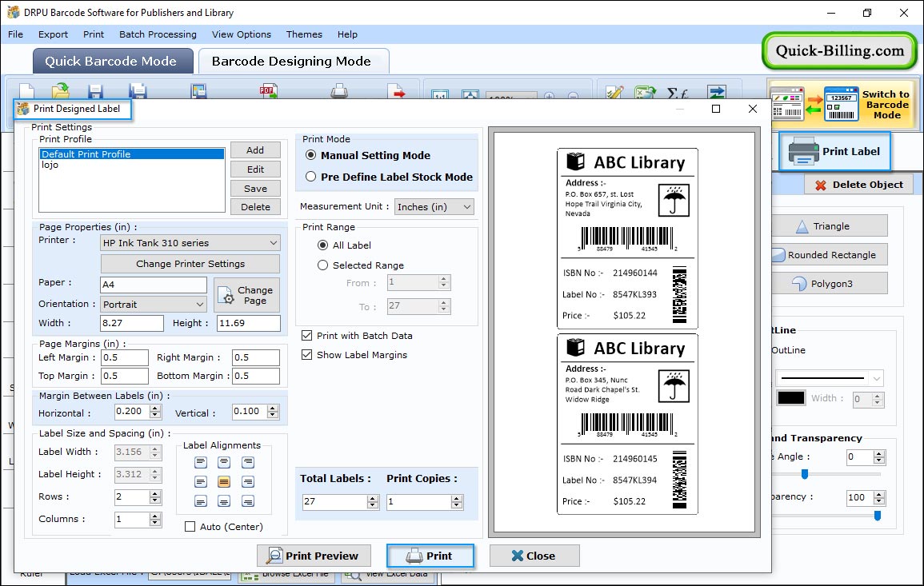The height and width of the screenshot is (586, 924).
Task: Open the Themes menu
Action: [x=304, y=34]
